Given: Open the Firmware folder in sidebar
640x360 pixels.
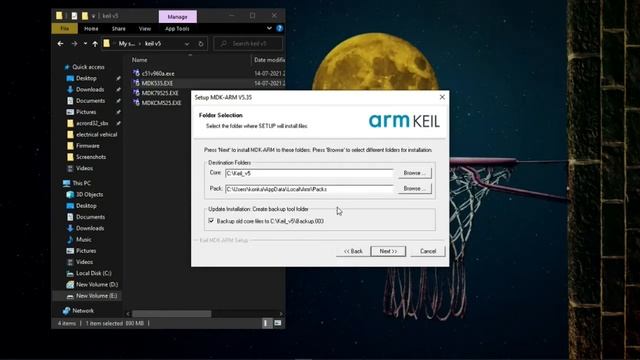Looking at the screenshot, I should tap(87, 145).
